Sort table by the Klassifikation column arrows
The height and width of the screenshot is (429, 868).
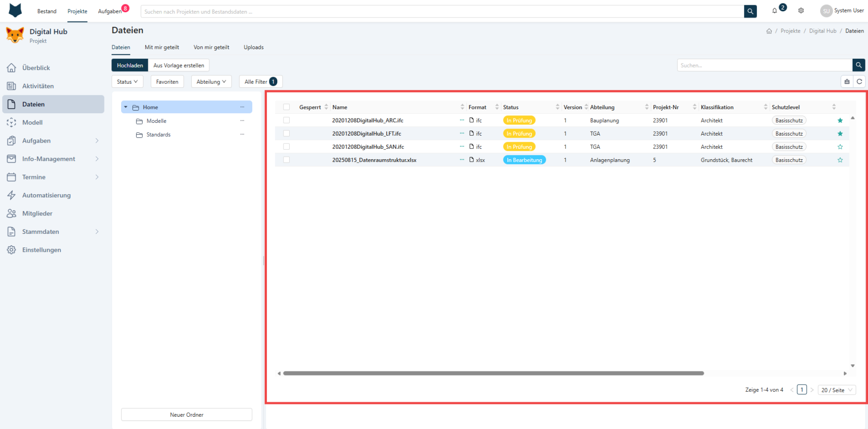(x=765, y=107)
